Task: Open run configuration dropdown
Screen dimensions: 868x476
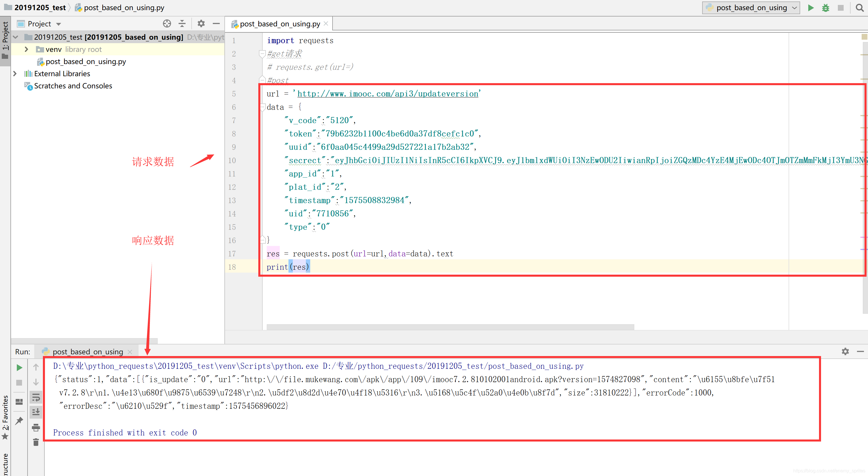Action: [751, 8]
